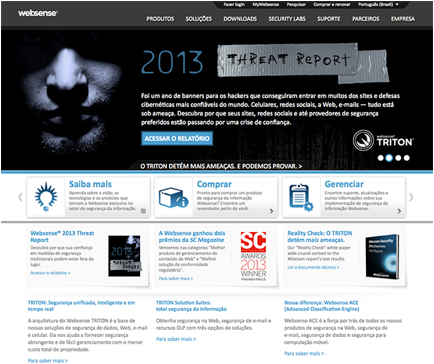Open the Nossa diferença Websense ACE heading

point(322,306)
